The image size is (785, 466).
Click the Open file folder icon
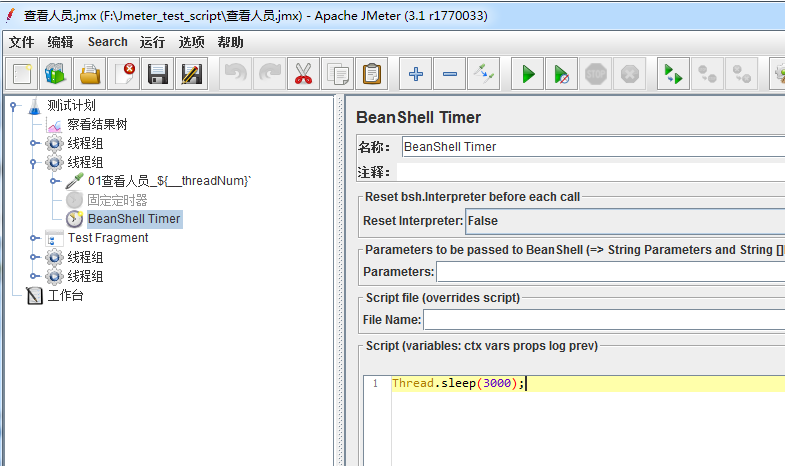(x=90, y=74)
